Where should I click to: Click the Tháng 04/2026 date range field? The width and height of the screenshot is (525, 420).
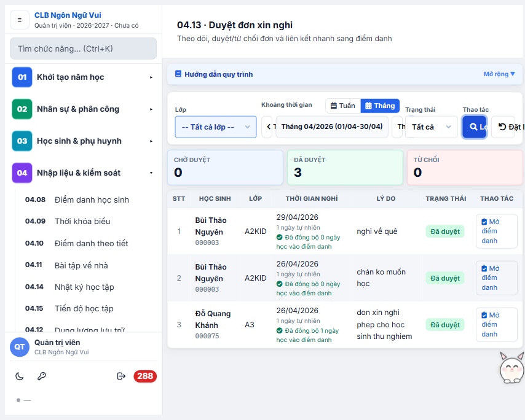332,126
